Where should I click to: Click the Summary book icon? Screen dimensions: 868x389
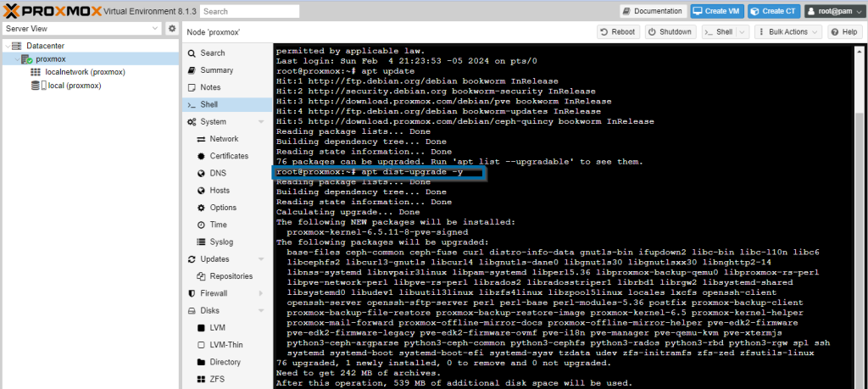[192, 70]
